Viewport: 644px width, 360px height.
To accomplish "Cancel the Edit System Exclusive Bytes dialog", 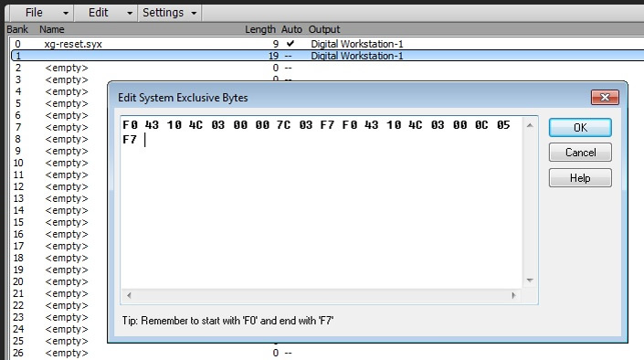I will coord(580,153).
